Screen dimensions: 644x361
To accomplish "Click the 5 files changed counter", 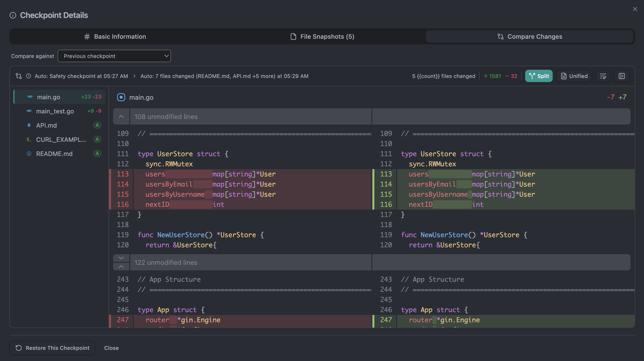I will pyautogui.click(x=444, y=76).
